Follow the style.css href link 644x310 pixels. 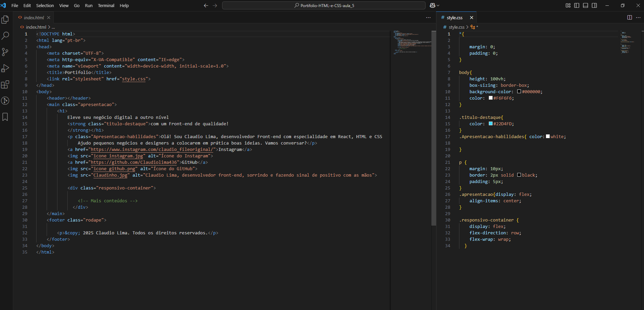coord(134,79)
